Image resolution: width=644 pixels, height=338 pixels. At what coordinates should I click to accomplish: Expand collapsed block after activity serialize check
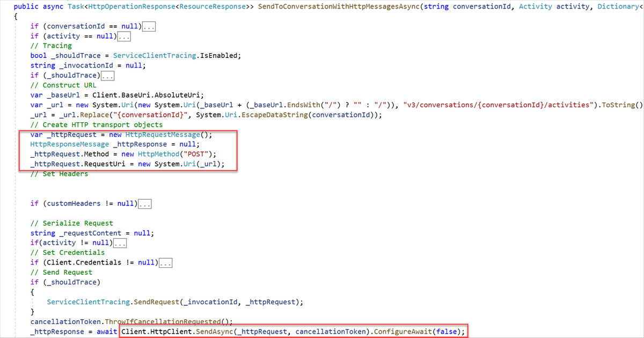click(119, 243)
